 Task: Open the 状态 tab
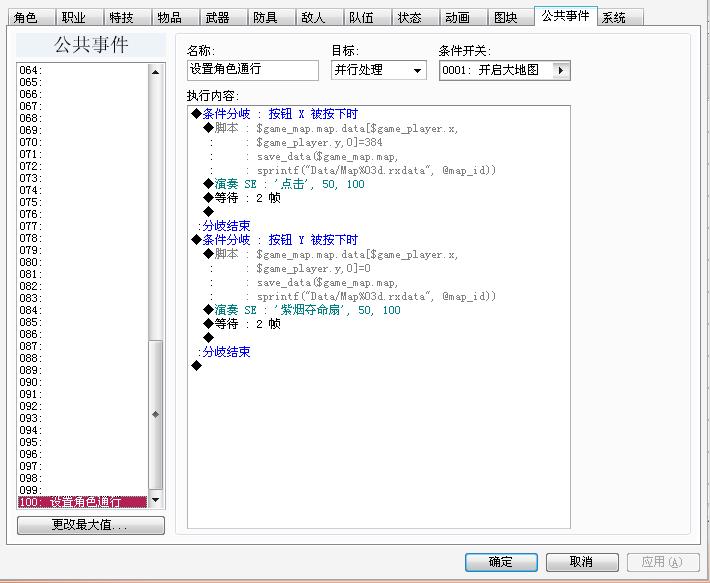coord(415,17)
